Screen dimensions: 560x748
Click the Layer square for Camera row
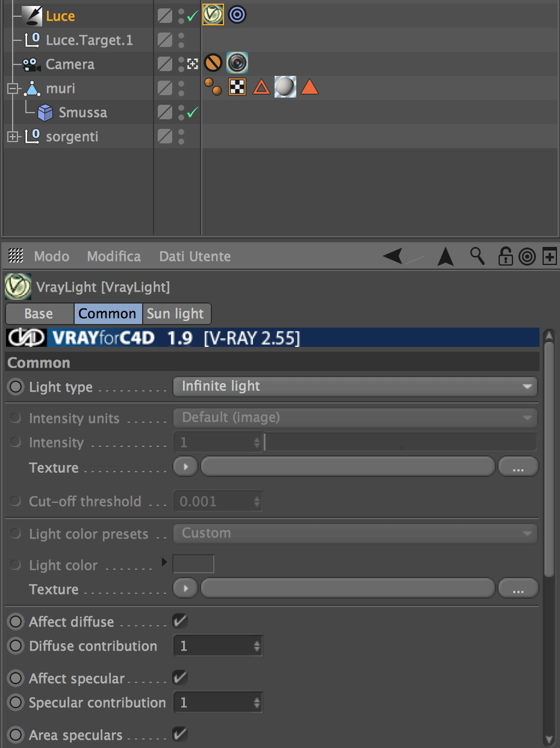click(164, 64)
